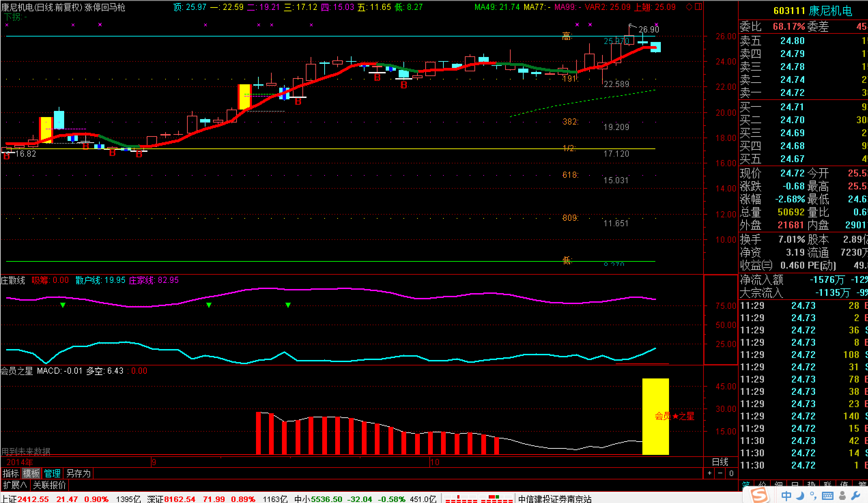Click the month 10 time axis marker
Viewport: 868px width, 503px height.
(x=435, y=462)
